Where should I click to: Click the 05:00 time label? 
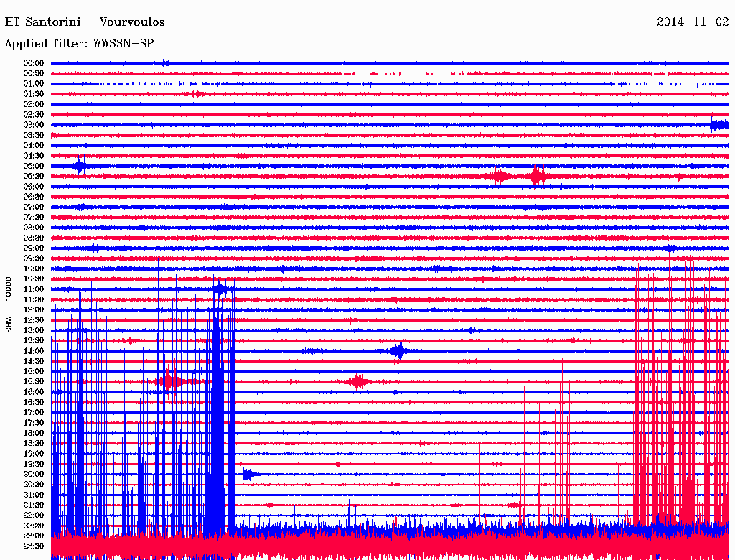[x=34, y=166]
